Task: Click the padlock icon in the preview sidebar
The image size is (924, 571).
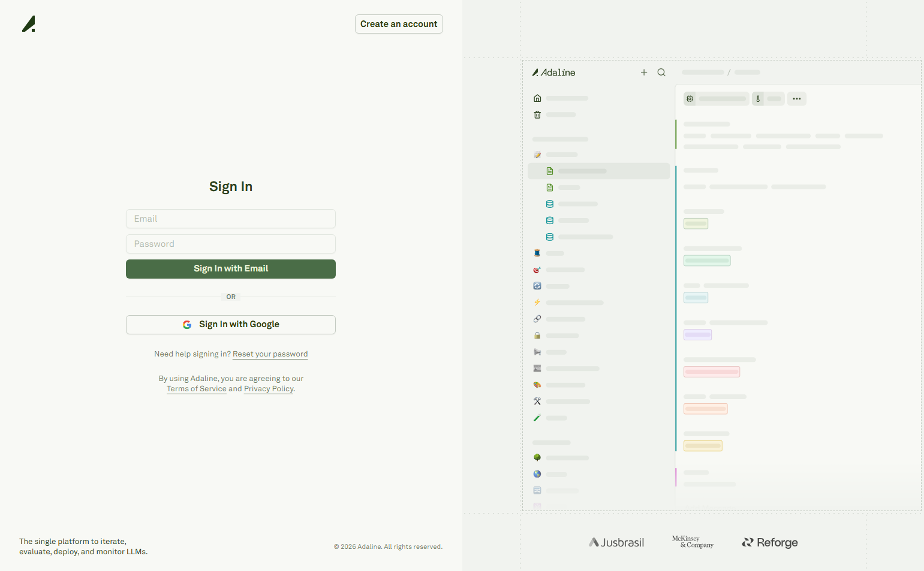Action: (537, 336)
